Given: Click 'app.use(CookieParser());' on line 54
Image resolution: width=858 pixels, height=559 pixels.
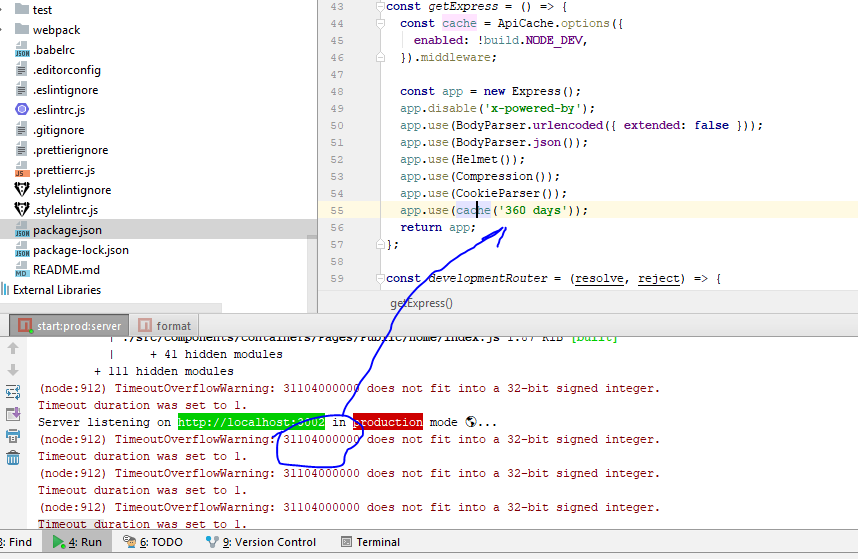Looking at the screenshot, I should [x=483, y=193].
